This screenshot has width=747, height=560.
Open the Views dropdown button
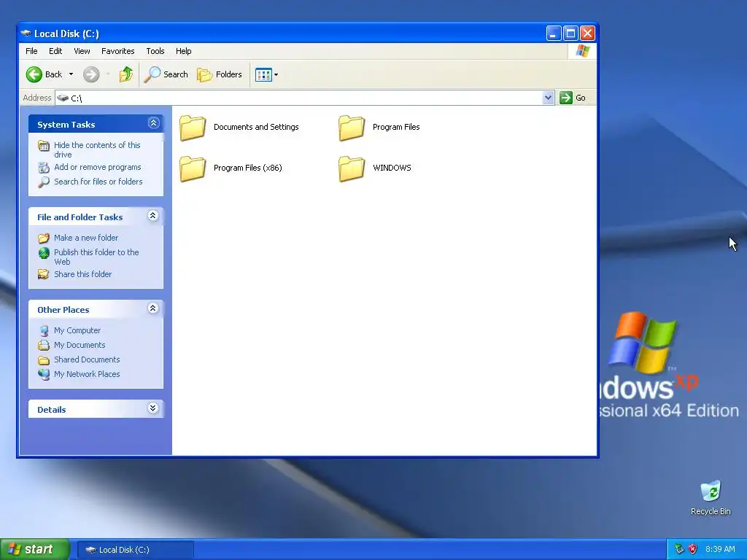266,74
